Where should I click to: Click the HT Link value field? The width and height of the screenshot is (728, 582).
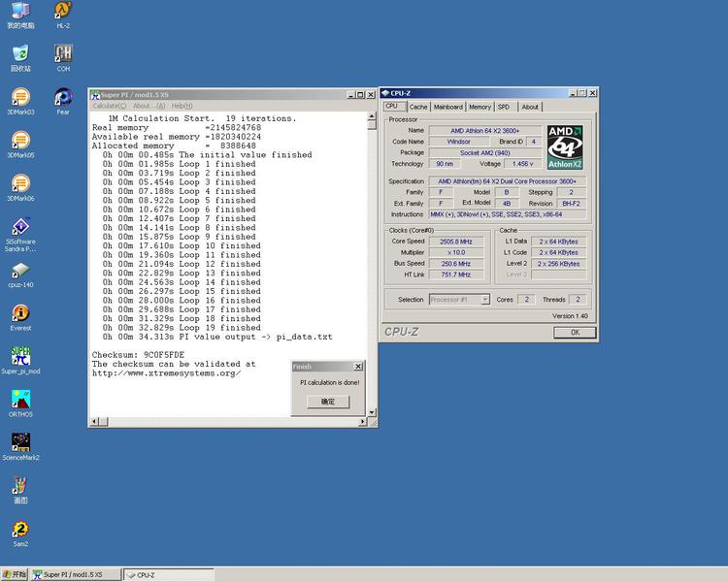(456, 275)
